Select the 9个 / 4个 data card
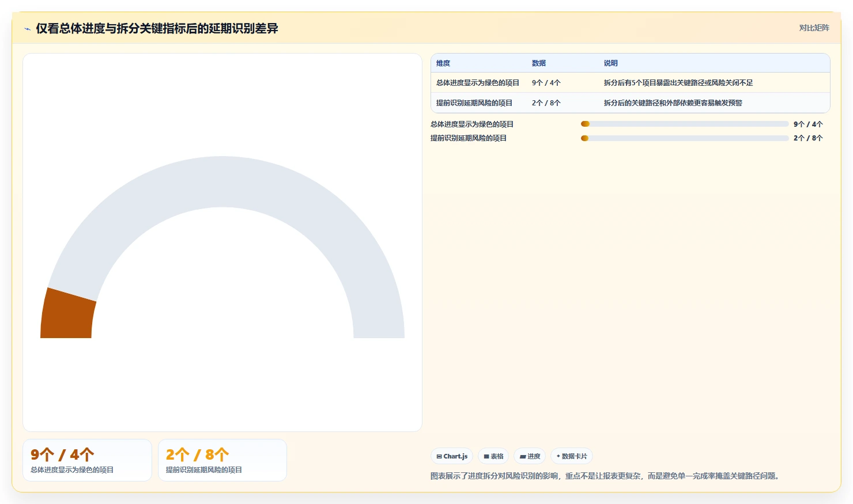 (x=87, y=460)
